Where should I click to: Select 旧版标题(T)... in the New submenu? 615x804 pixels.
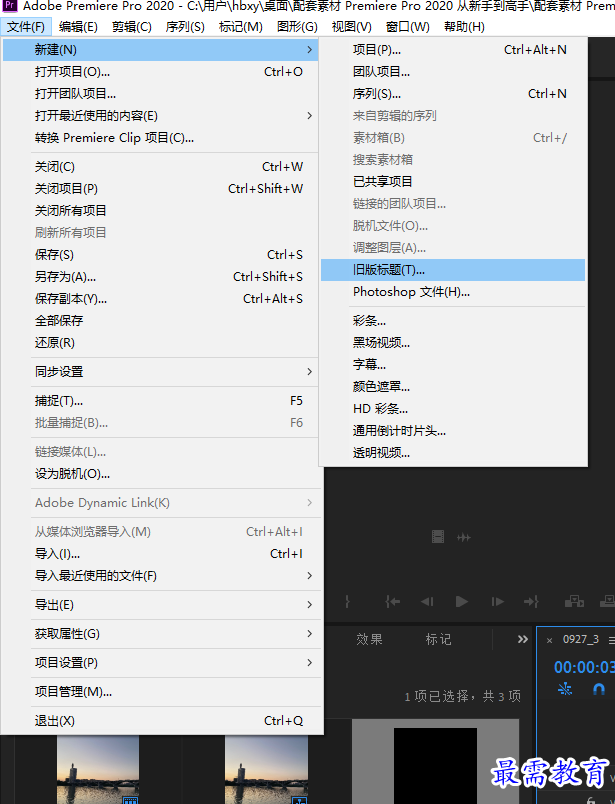pos(453,270)
